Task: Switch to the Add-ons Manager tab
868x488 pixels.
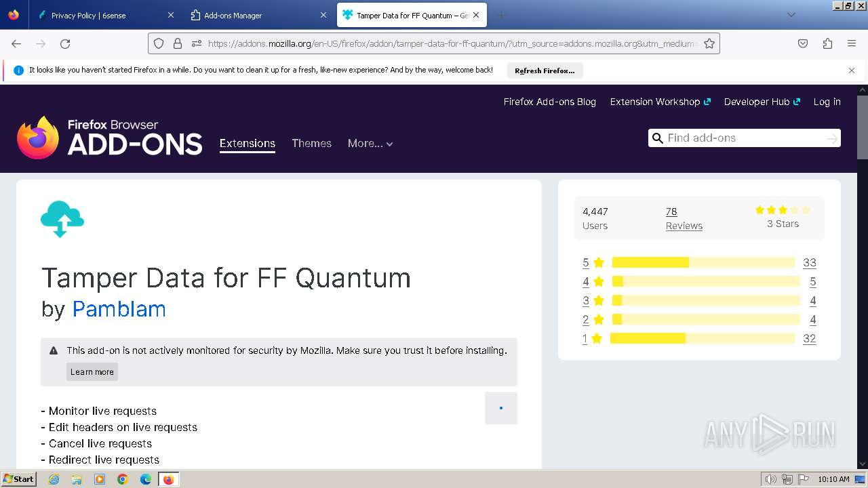Action: point(258,15)
